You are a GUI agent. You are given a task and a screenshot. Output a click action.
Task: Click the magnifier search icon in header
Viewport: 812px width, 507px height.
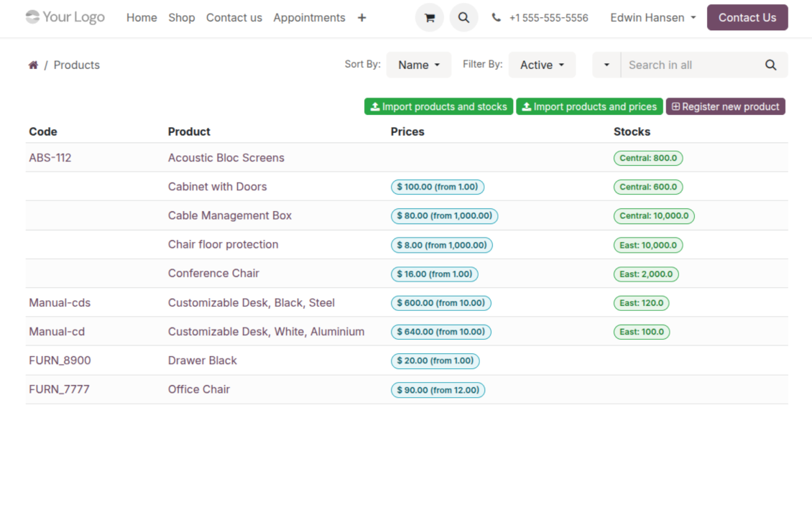pos(463,18)
